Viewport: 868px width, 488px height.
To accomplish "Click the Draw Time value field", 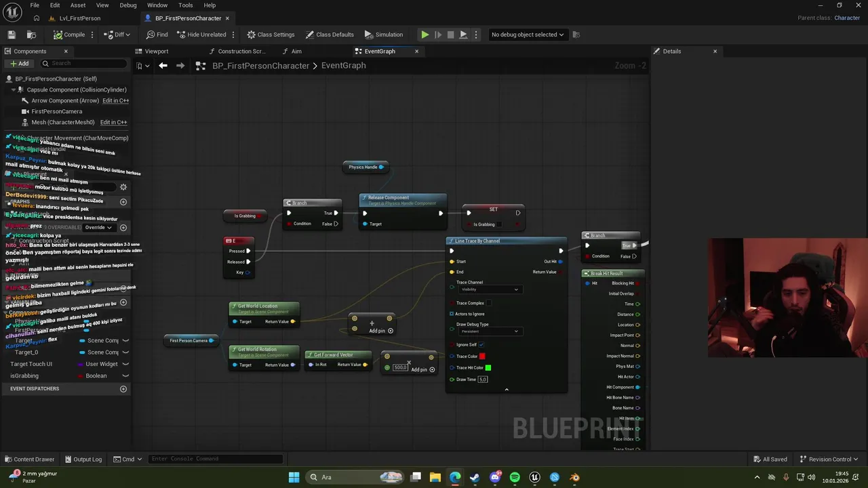I will point(483,380).
